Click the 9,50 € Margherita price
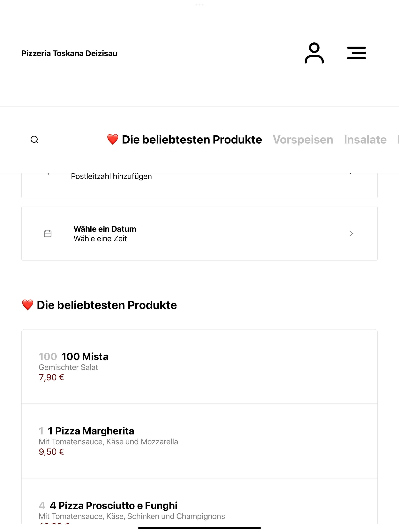 51,452
